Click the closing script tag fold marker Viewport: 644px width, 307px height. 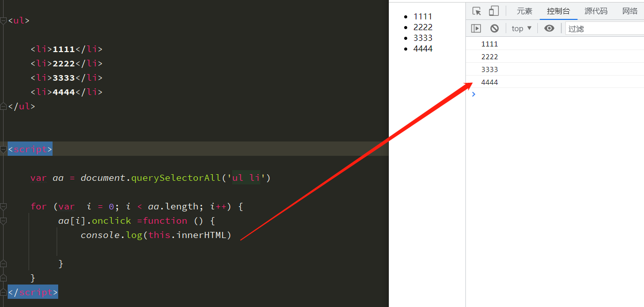coord(4,293)
